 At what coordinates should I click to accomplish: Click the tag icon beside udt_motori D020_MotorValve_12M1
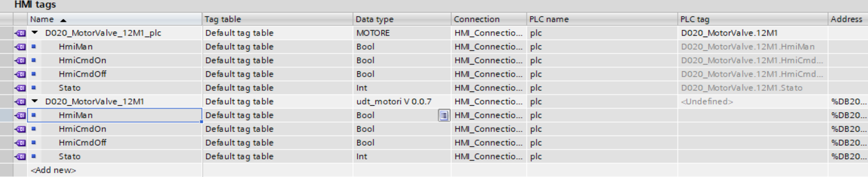[20, 102]
